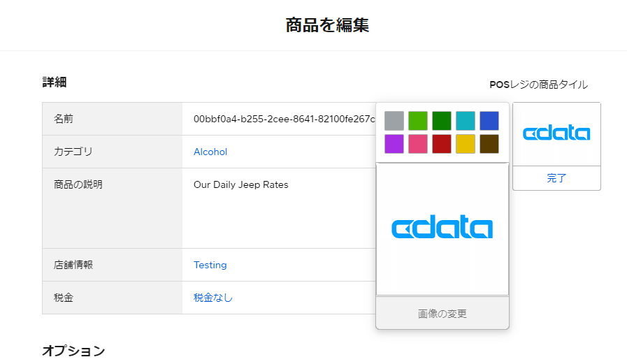The image size is (627, 364).
Task: Open the Testing store info link
Action: [x=210, y=265]
